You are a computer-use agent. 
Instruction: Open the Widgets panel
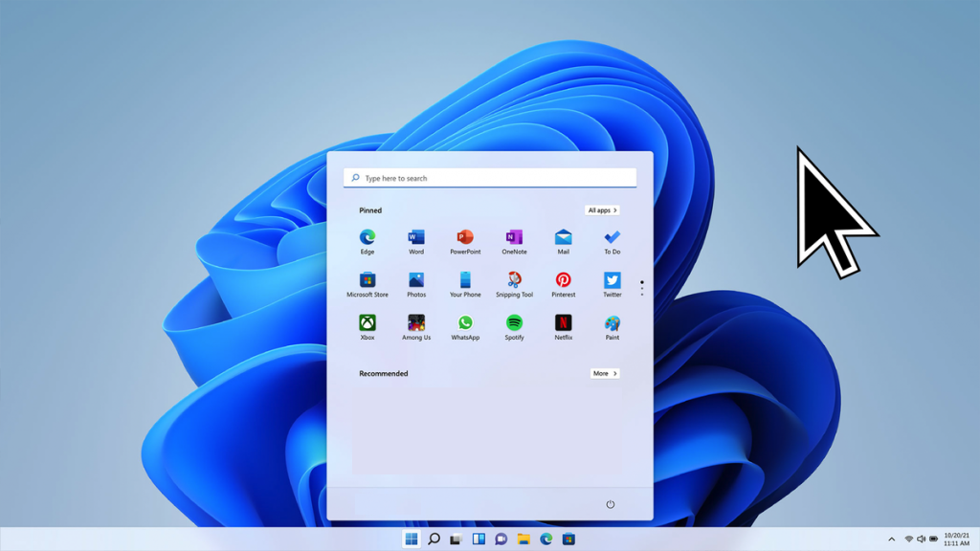(478, 539)
